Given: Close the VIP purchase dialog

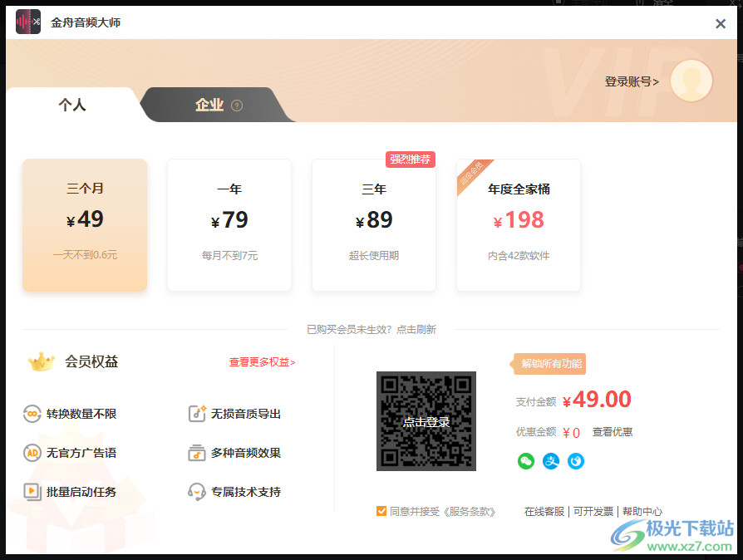Looking at the screenshot, I should [721, 24].
